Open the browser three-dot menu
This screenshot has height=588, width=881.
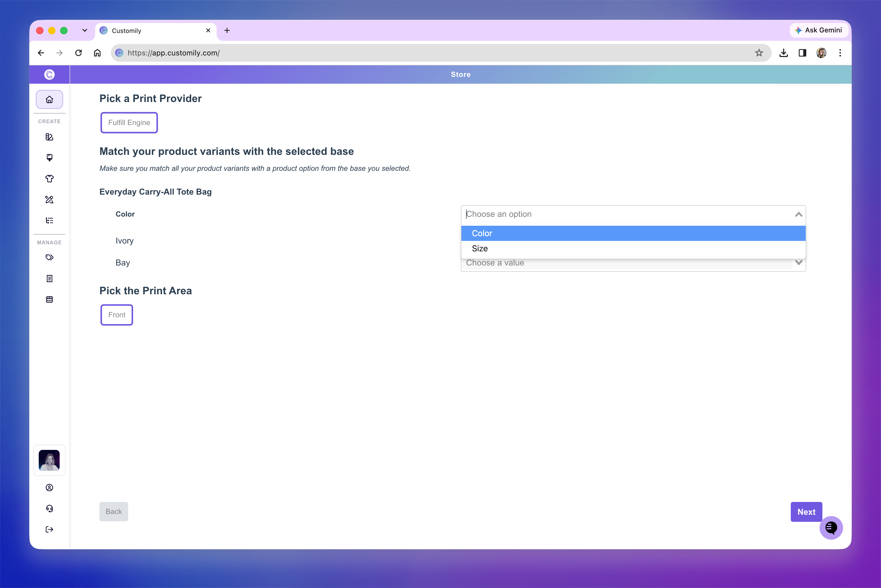pyautogui.click(x=840, y=53)
